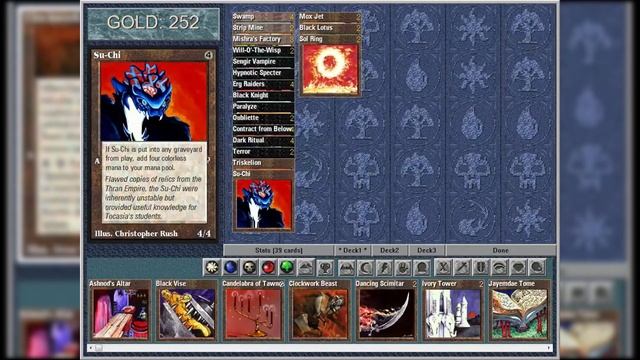This screenshot has height=360, width=640.
Task: Open the Stats (39 cards) panel
Action: (279, 250)
